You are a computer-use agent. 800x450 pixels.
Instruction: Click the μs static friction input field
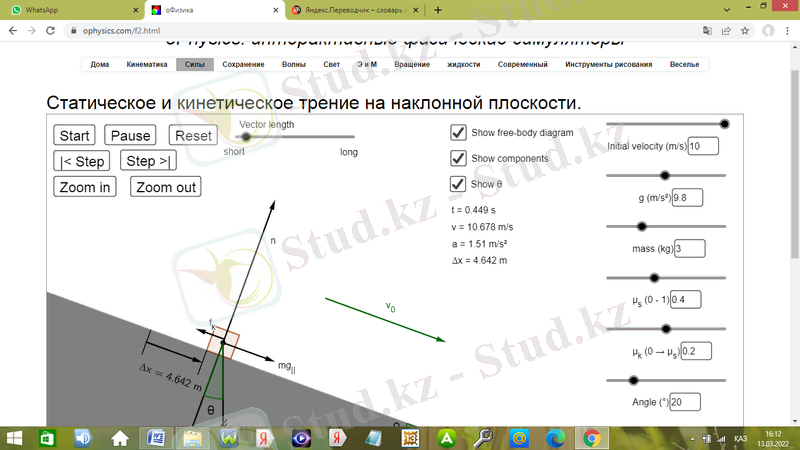686,299
